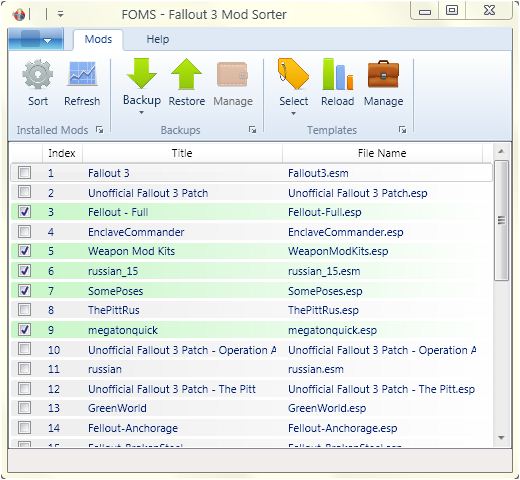Check the Fellout-Anchorage checkbox
The image size is (520, 480).
click(24, 427)
